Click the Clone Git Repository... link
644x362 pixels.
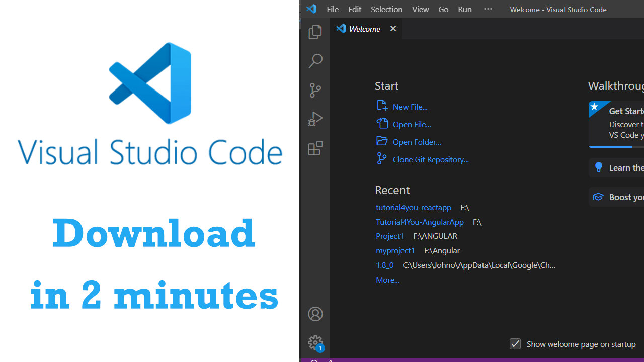coord(431,159)
